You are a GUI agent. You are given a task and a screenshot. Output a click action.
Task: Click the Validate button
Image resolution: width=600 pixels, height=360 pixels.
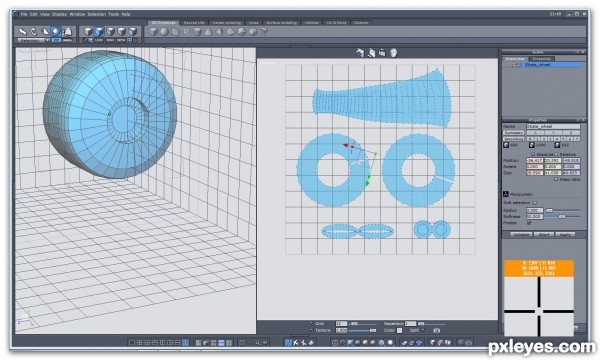(520, 234)
